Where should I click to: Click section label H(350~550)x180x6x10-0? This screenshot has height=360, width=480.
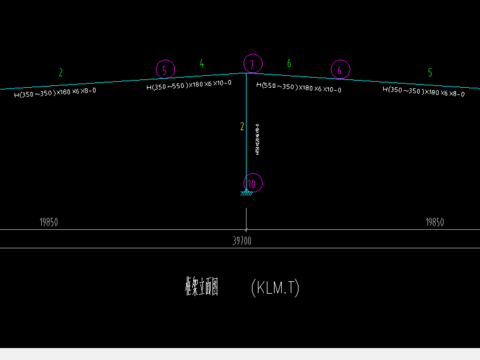click(189, 85)
